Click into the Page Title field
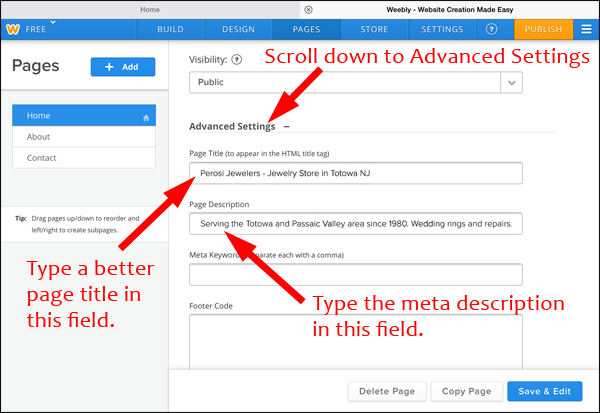Viewport: 600px width, 413px height. (x=355, y=173)
